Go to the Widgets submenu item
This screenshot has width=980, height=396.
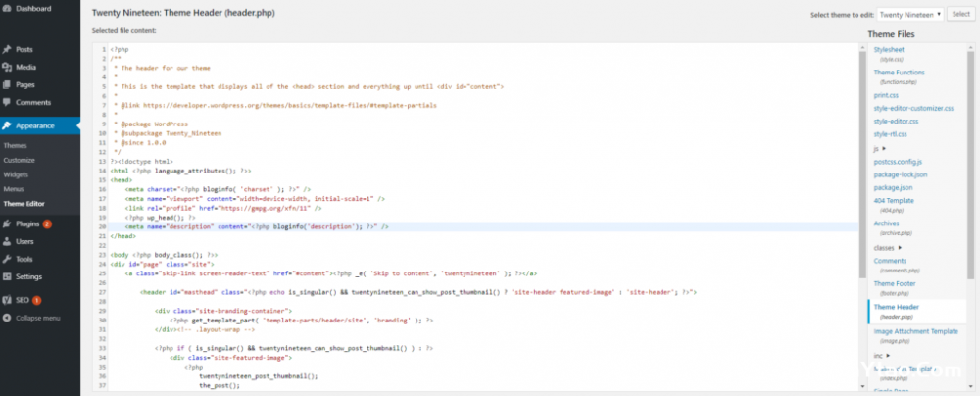point(17,174)
